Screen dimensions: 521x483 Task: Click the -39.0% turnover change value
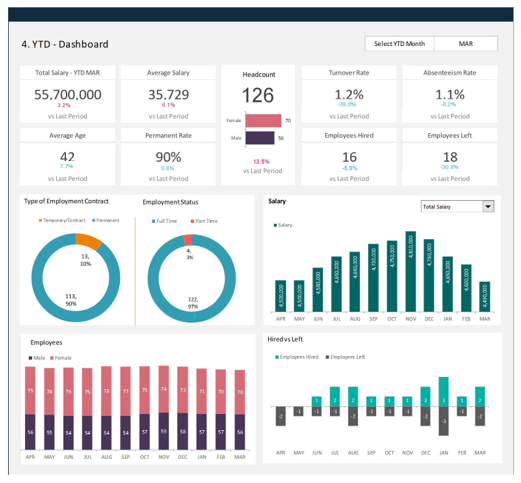(347, 104)
